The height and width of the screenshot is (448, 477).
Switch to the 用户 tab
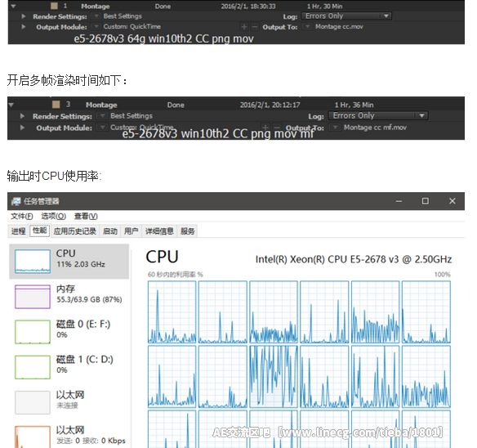(x=132, y=231)
